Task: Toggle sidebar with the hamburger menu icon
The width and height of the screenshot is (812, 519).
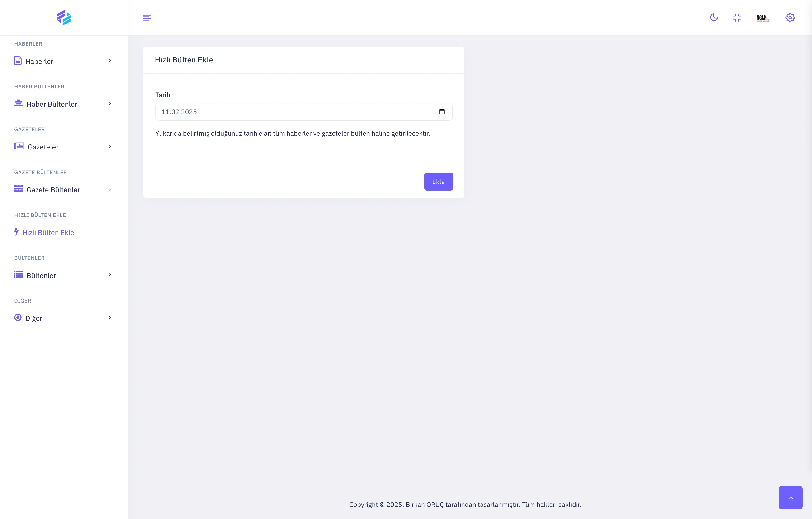Action: pyautogui.click(x=147, y=18)
